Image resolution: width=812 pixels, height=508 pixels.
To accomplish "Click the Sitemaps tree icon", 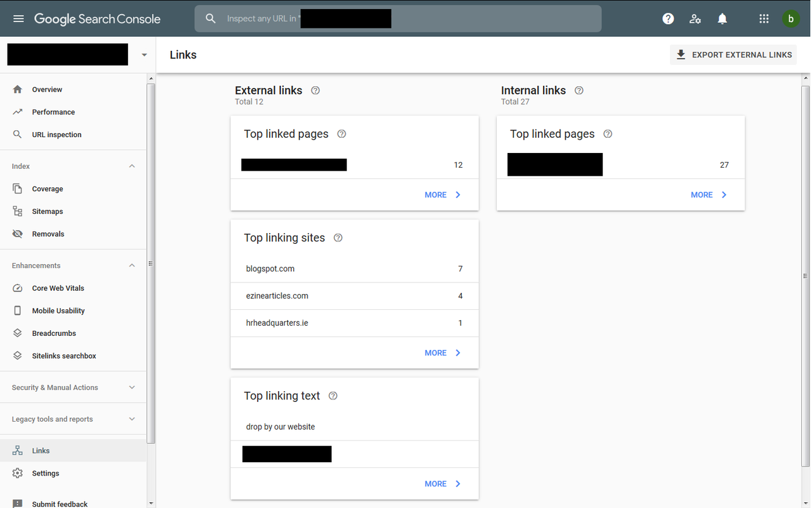I will tap(18, 211).
